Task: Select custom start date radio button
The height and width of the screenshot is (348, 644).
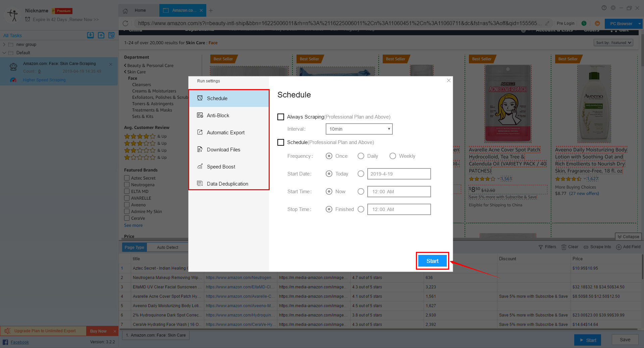Action: (361, 174)
